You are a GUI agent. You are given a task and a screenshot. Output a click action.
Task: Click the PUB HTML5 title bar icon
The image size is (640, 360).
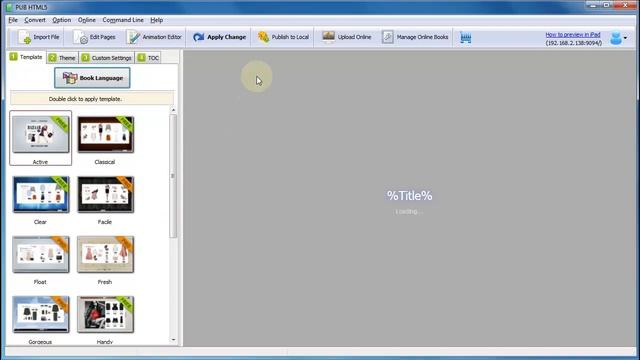click(9, 7)
